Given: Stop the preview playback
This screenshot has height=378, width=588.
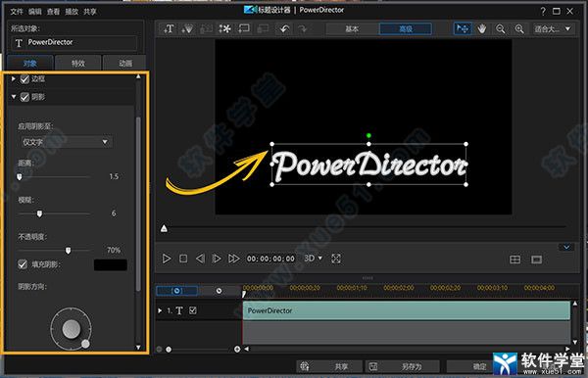Looking at the screenshot, I should [x=183, y=259].
